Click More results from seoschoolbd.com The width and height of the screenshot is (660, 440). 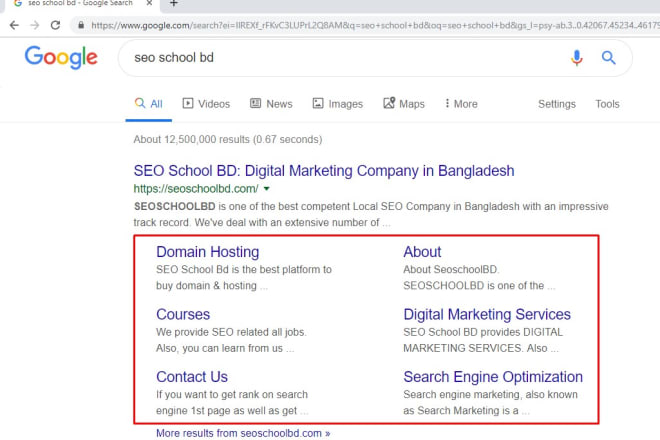pos(243,433)
